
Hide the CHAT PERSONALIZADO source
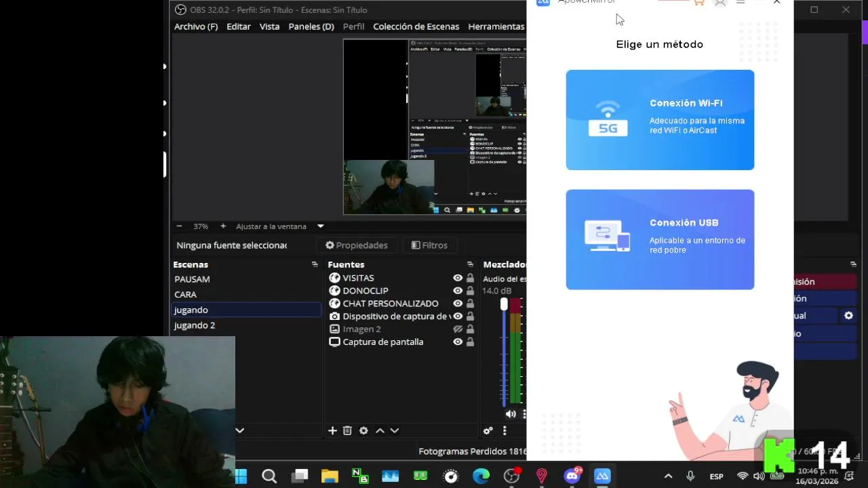(x=458, y=304)
